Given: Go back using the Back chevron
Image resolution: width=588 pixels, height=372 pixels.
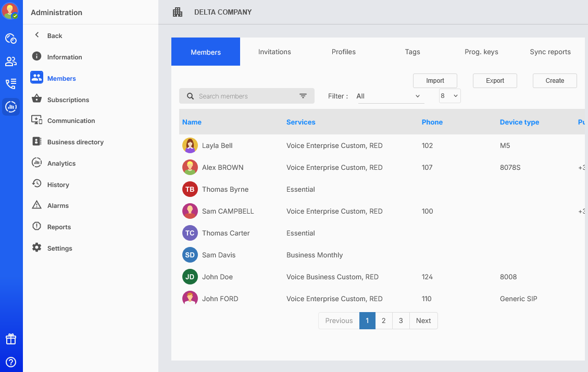Looking at the screenshot, I should coord(37,35).
